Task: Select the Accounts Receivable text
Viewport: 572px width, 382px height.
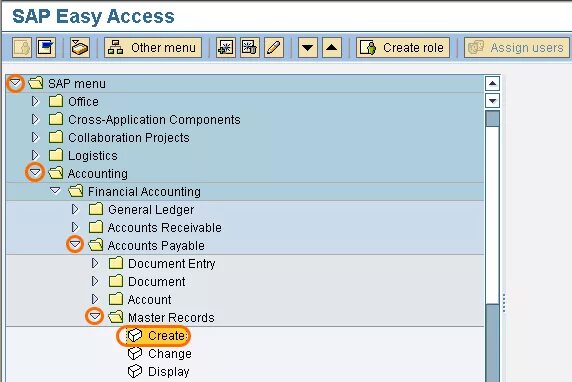Action: 165,228
